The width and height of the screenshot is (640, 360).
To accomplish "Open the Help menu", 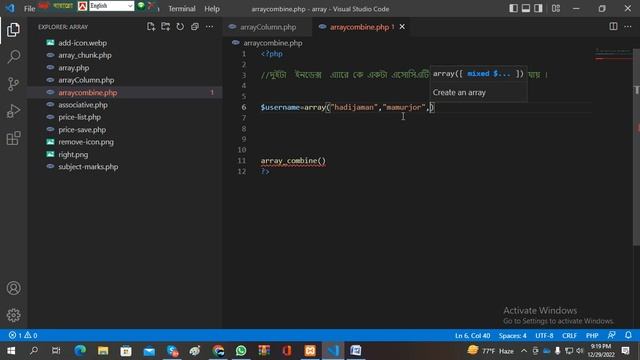I will [x=212, y=9].
